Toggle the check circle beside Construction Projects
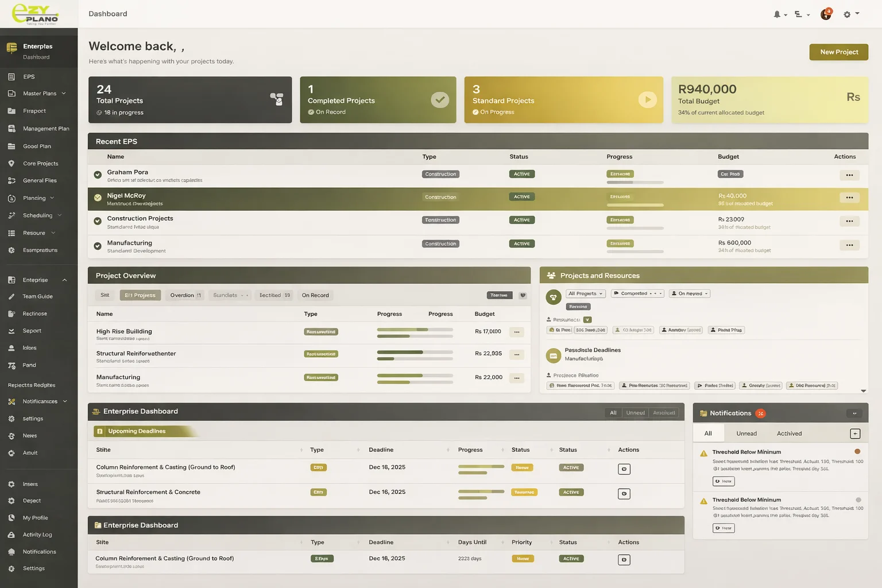 98,220
